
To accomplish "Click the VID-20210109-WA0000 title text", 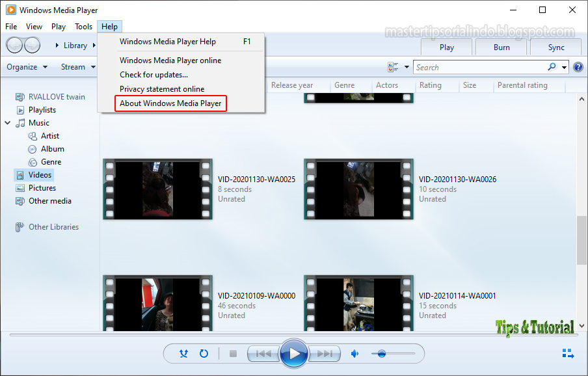I will coord(256,296).
